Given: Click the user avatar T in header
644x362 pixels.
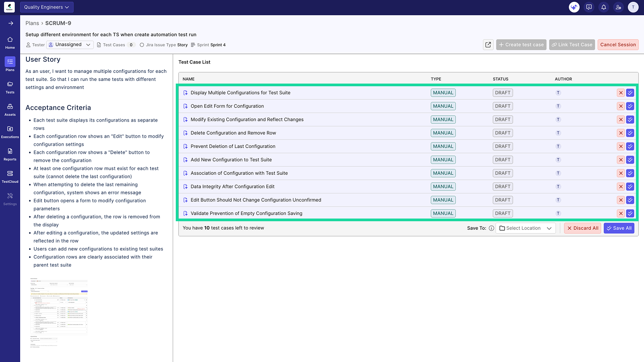Looking at the screenshot, I should [x=633, y=7].
